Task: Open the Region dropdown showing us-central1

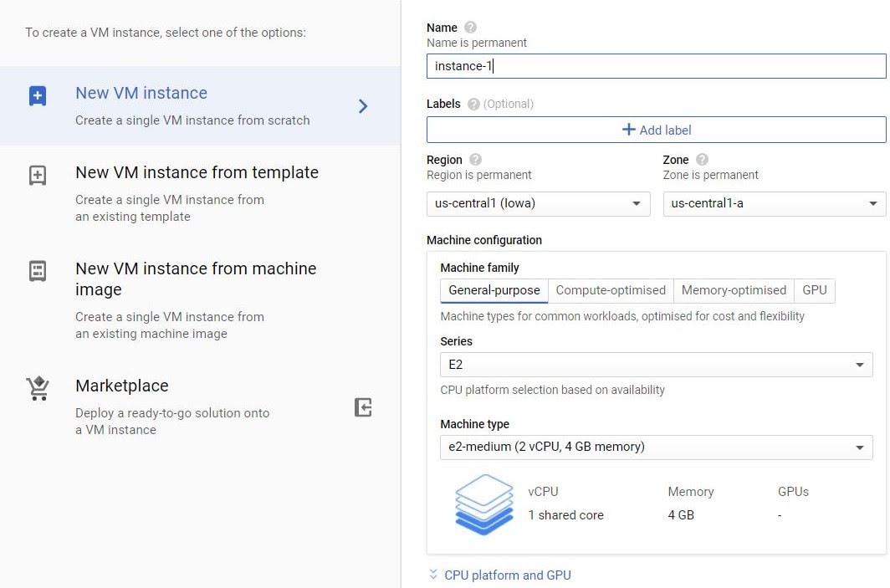Action: 538,203
